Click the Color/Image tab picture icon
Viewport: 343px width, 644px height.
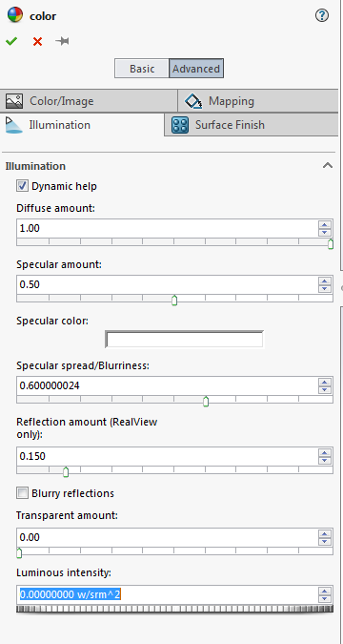[x=14, y=100]
